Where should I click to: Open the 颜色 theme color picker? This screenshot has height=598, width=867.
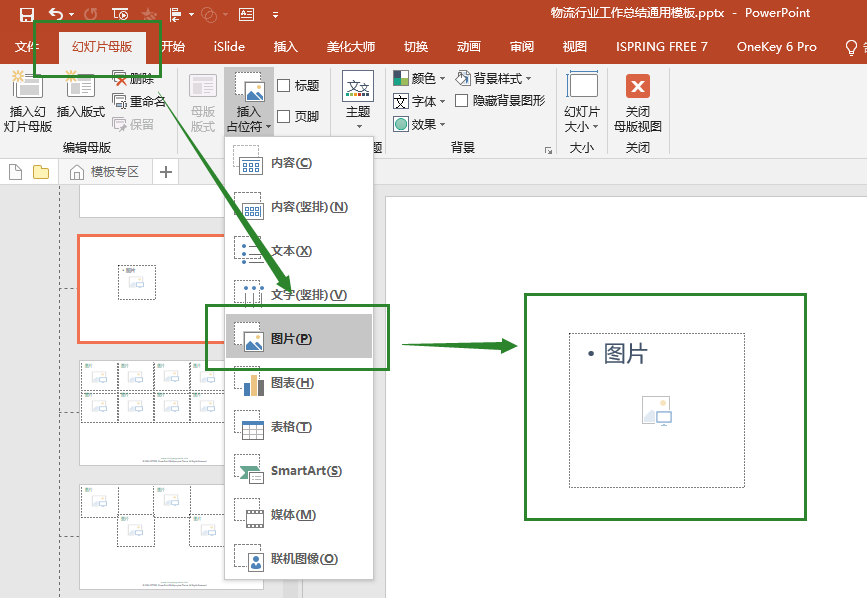coord(418,77)
